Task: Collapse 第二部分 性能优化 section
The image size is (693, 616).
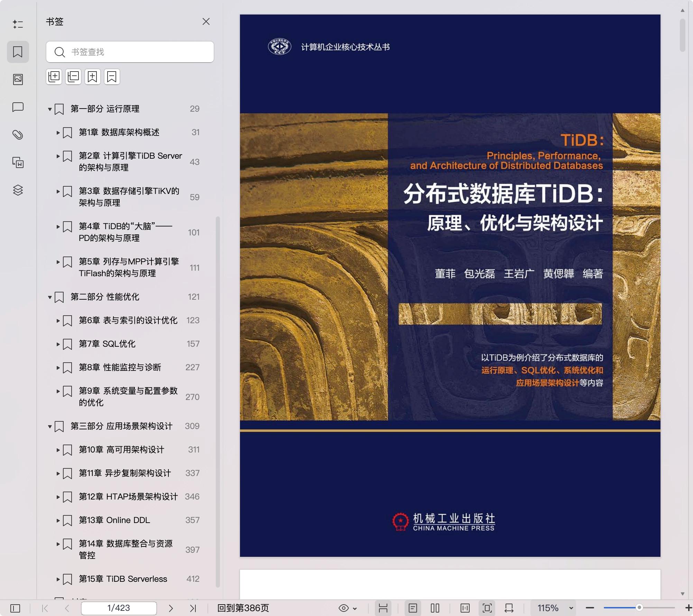Action: click(x=49, y=297)
